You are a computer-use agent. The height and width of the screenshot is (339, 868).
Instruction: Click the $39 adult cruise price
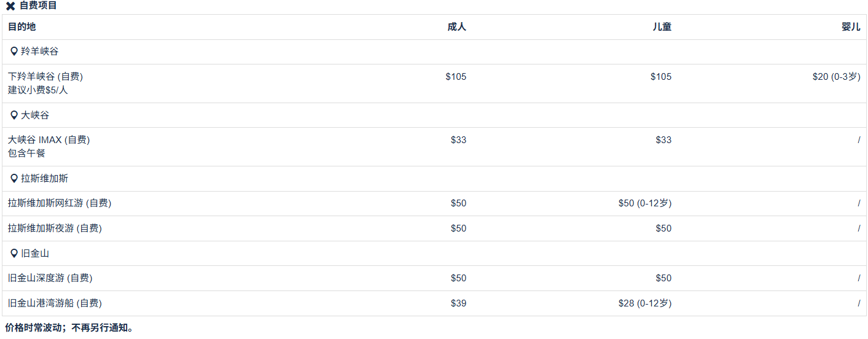pos(458,303)
